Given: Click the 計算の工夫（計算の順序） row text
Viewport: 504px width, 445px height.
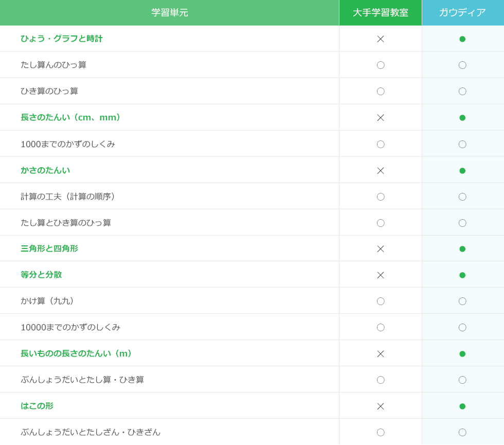Looking at the screenshot, I should point(69,197).
